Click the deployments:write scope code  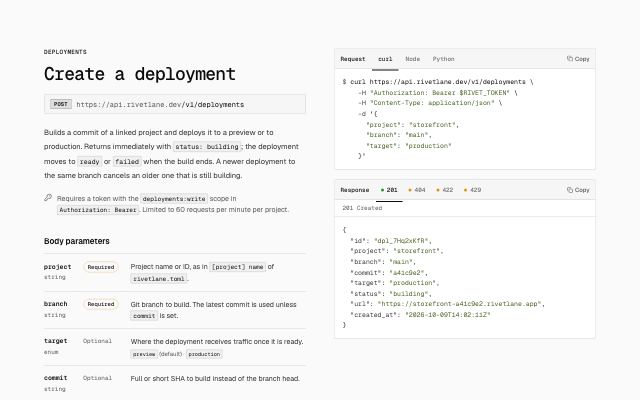pyautogui.click(x=174, y=199)
